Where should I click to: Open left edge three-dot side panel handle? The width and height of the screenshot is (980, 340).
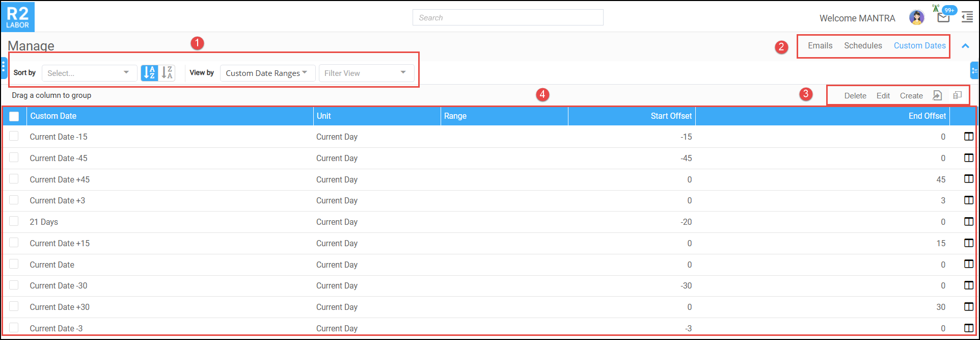tap(4, 67)
